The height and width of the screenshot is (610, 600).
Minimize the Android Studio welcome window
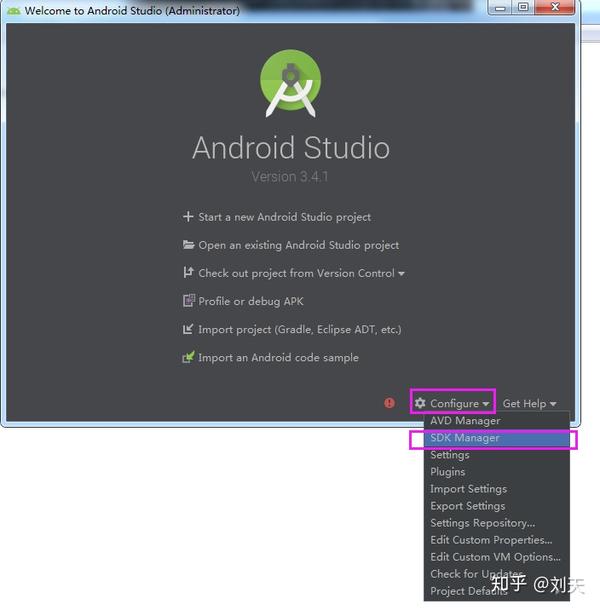click(500, 7)
